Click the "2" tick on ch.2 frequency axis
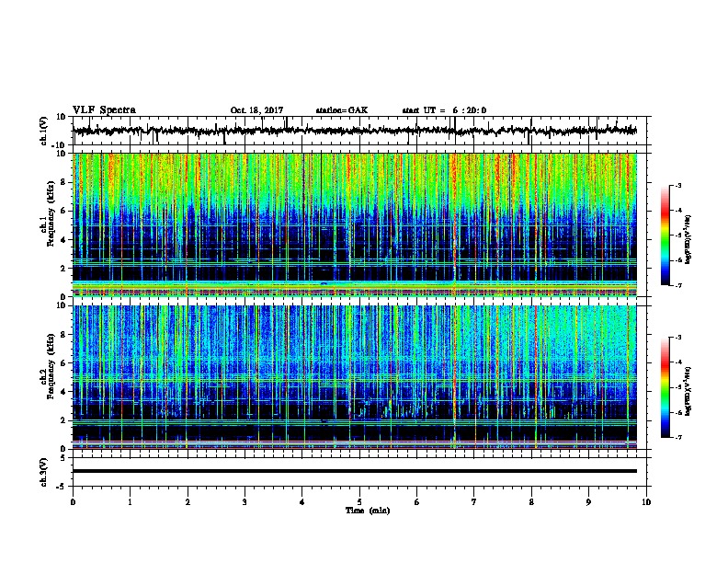The image size is (728, 563). coord(64,420)
